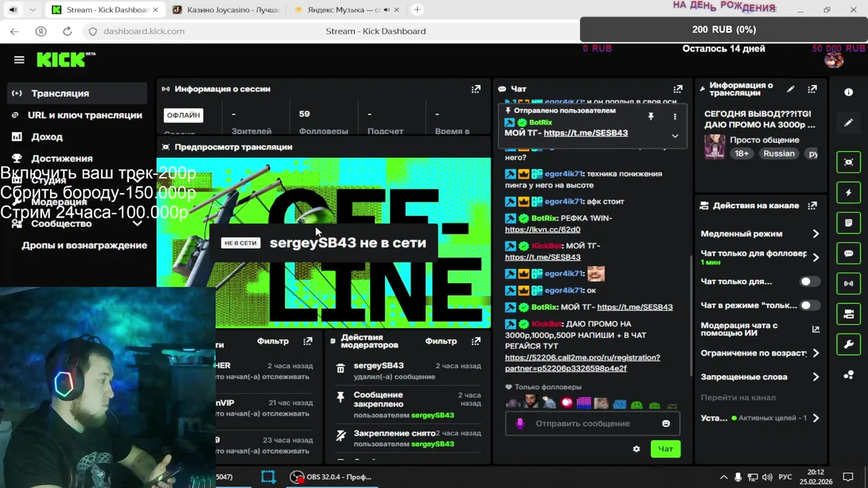The height and width of the screenshot is (488, 868).
Task: Click the Russian language tag
Action: [778, 154]
